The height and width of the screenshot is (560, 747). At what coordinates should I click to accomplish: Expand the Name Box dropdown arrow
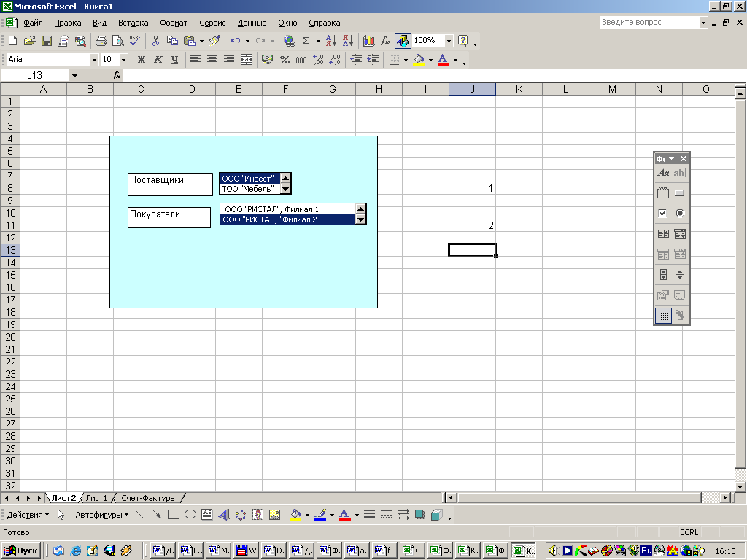74,75
